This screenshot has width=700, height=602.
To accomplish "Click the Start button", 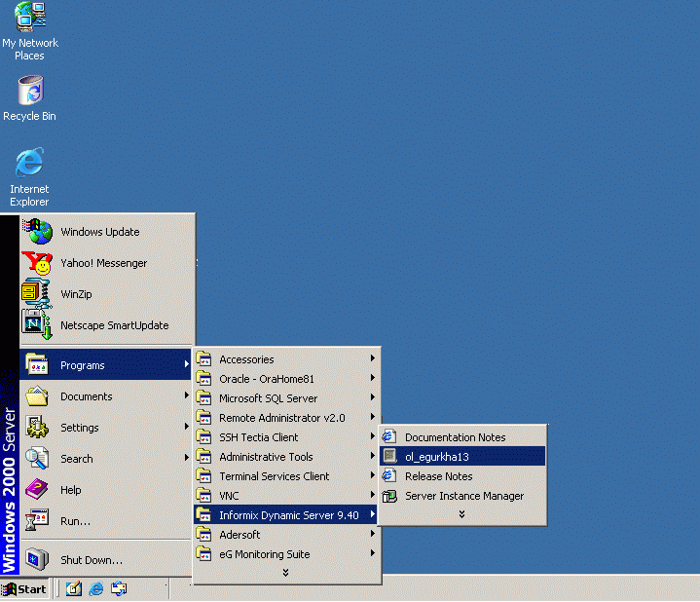I will [x=25, y=589].
